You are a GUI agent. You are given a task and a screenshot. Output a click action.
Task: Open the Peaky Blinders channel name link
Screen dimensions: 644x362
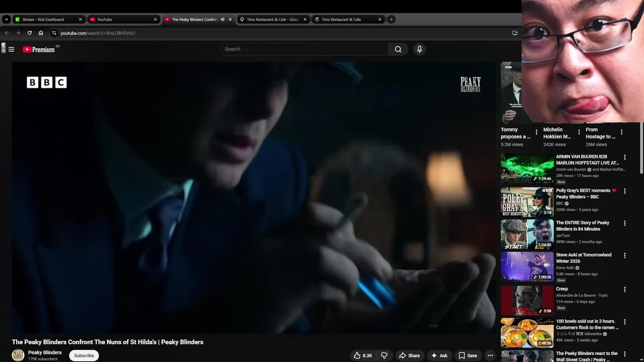coord(45,352)
